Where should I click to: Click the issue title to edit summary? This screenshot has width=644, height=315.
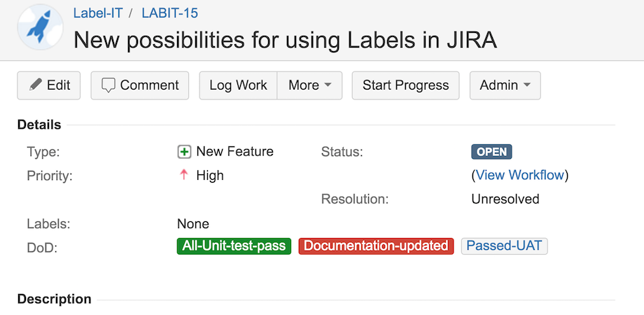pos(285,40)
